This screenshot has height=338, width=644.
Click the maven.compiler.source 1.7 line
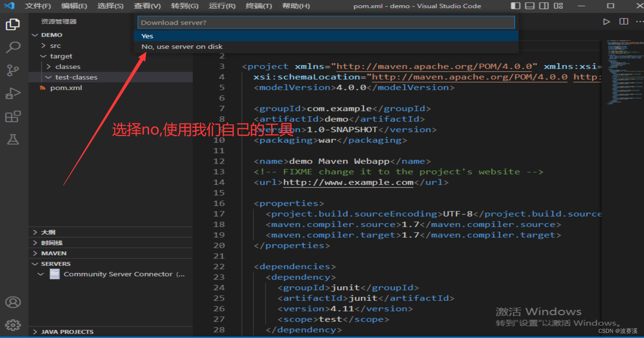(413, 225)
